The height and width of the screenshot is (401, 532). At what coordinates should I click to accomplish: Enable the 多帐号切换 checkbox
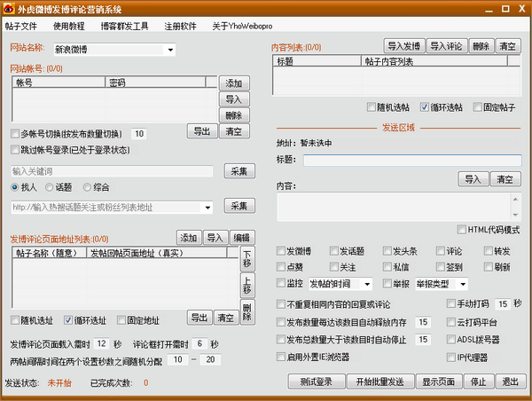[x=14, y=134]
